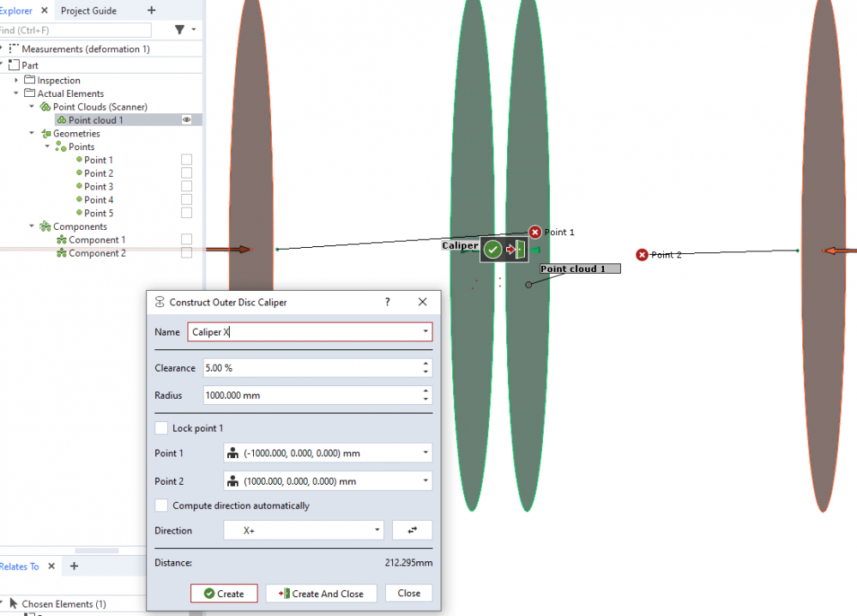Enable the Lock point 1 checkbox
Viewport: 857px width, 616px height.
pyautogui.click(x=161, y=428)
